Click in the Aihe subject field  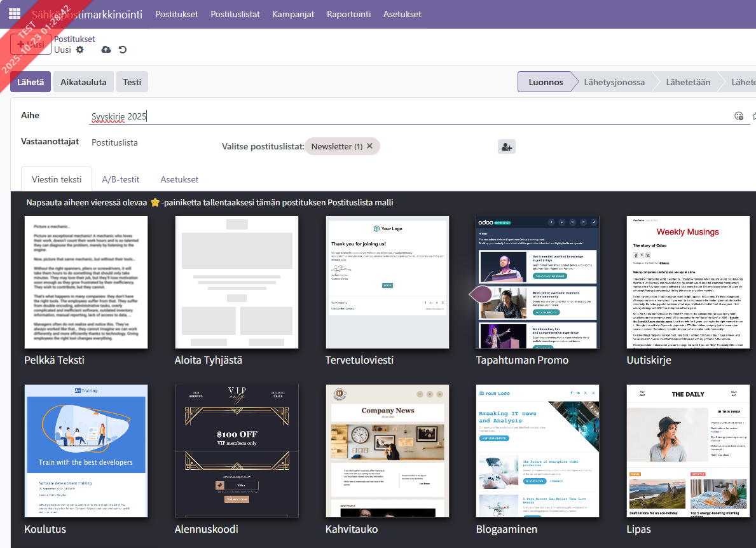407,116
